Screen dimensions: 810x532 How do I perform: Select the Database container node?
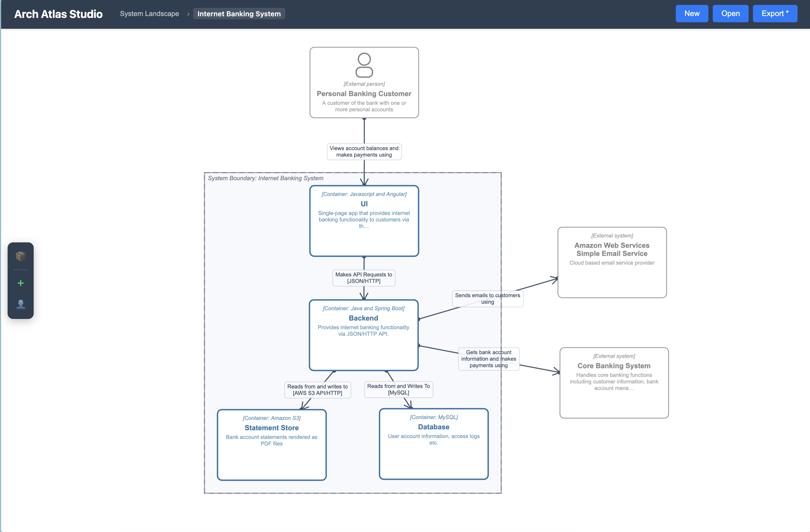(434, 444)
